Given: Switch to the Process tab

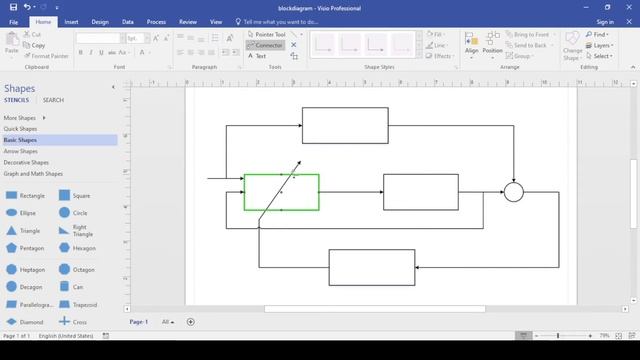Looking at the screenshot, I should coord(156,22).
